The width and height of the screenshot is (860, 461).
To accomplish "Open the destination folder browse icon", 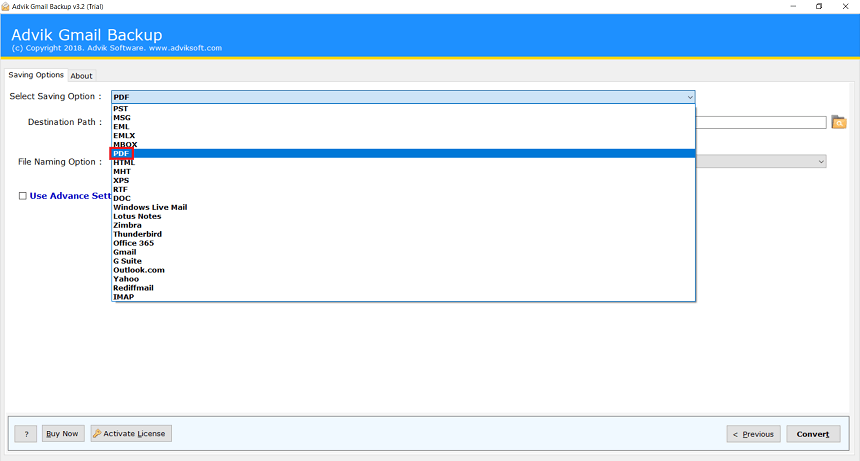I will click(x=839, y=122).
